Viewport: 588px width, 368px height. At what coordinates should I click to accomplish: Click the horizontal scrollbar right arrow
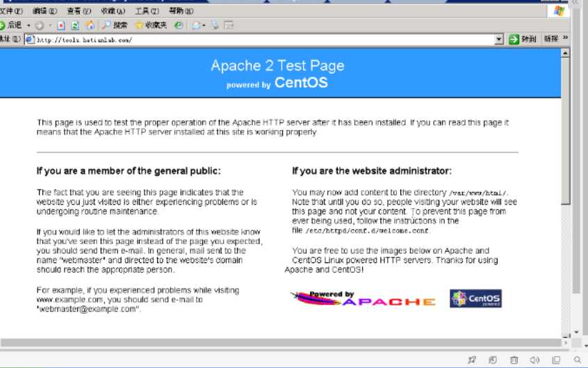coord(566,342)
